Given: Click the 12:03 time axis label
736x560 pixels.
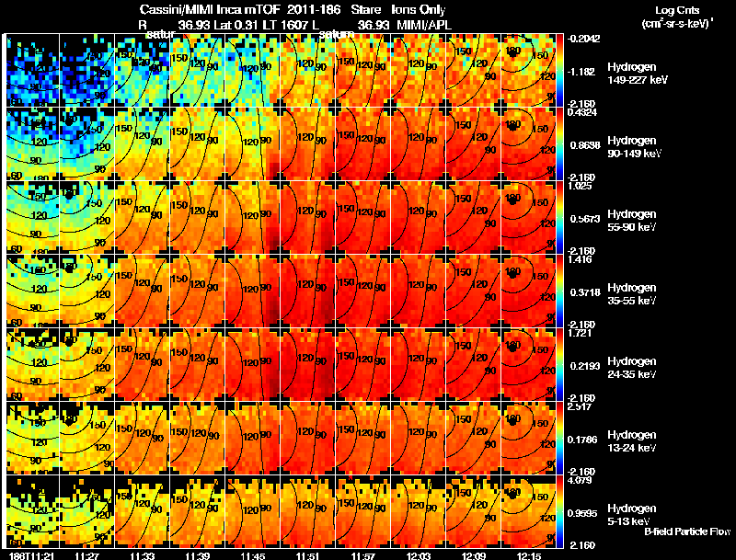Looking at the screenshot, I should [419, 555].
